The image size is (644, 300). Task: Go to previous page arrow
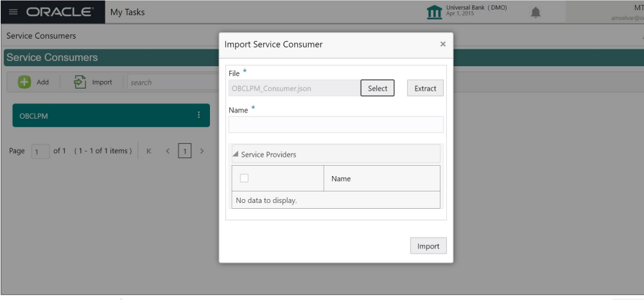pos(168,151)
